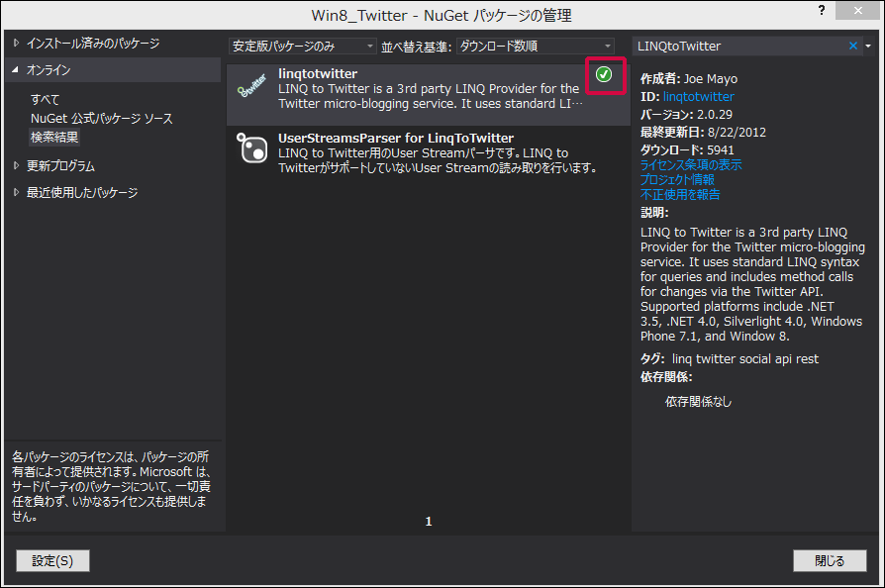Open the プロジェクト情報 link
This screenshot has width=885, height=588.
[677, 179]
